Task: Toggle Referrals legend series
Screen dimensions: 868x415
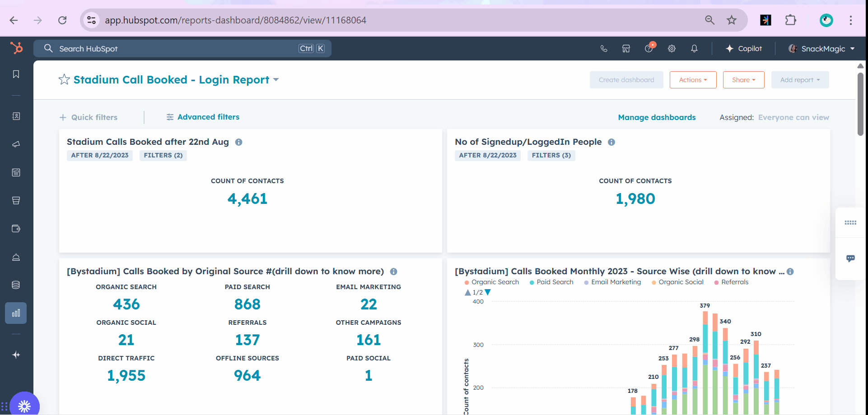Action: tap(731, 282)
